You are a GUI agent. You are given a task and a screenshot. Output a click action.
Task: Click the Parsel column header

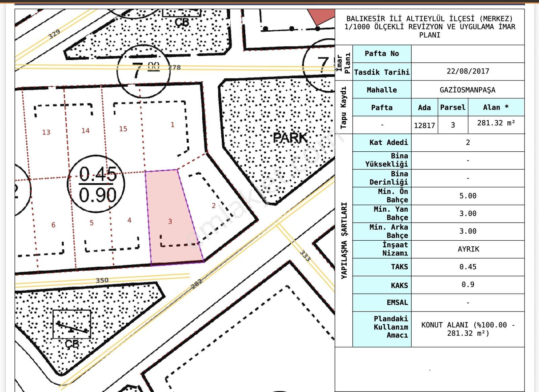pos(453,108)
